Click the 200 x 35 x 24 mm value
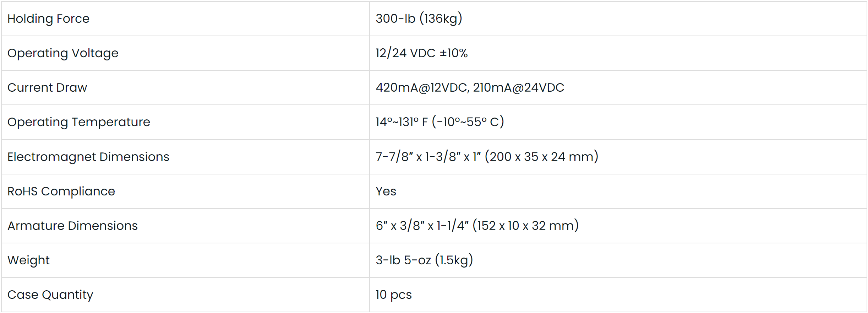Viewport: 868px width, 313px height. pos(541,157)
